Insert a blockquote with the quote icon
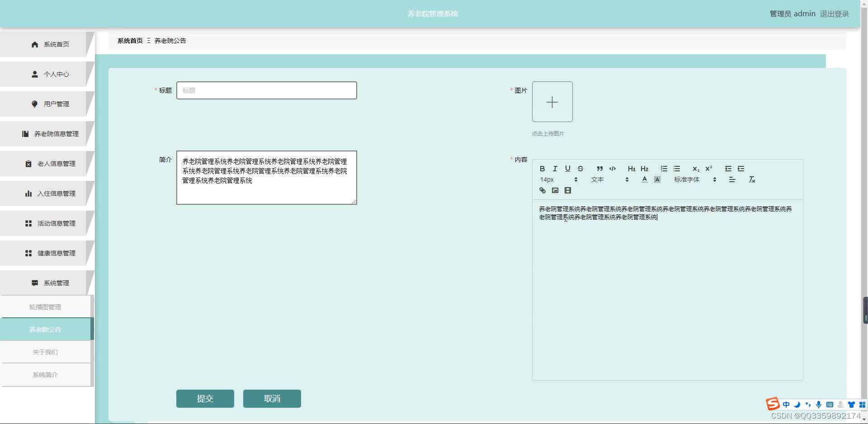The width and height of the screenshot is (868, 424). tap(599, 169)
